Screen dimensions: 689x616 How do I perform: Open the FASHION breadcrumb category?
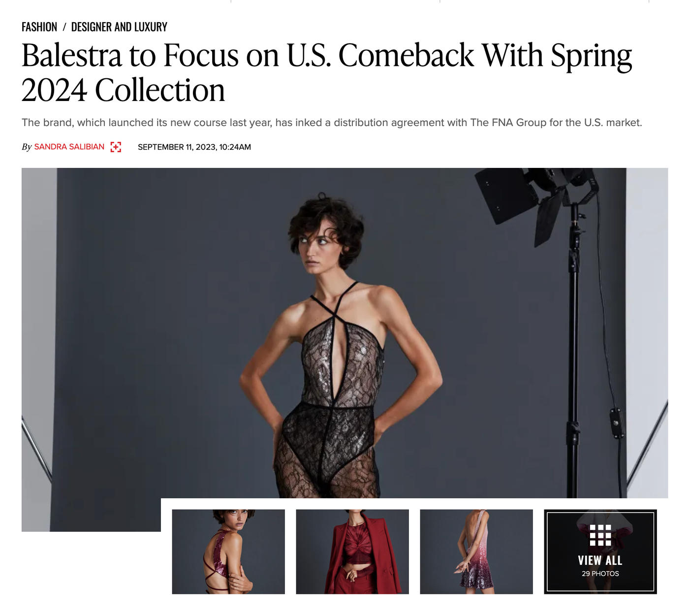[39, 27]
